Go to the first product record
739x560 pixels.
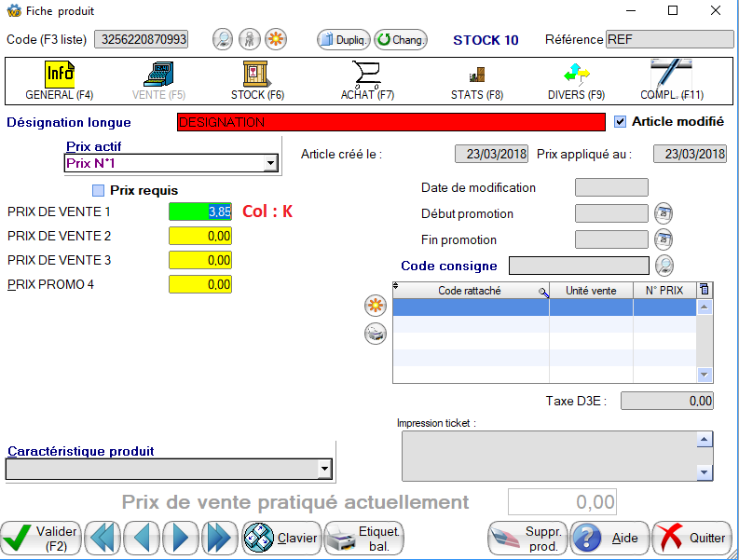click(104, 538)
